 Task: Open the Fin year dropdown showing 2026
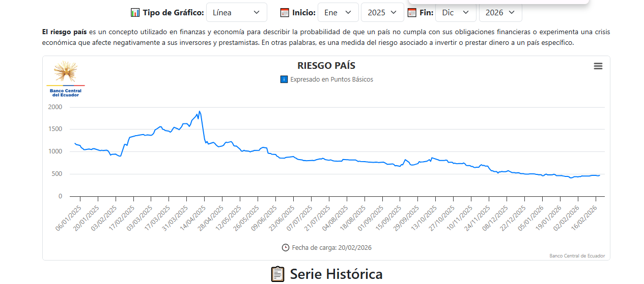coord(500,12)
